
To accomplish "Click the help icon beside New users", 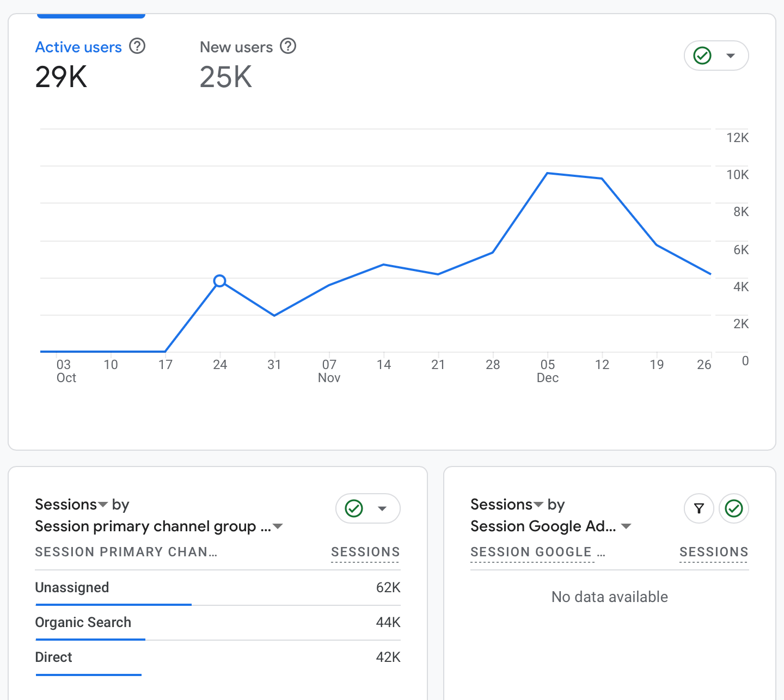I will 288,46.
